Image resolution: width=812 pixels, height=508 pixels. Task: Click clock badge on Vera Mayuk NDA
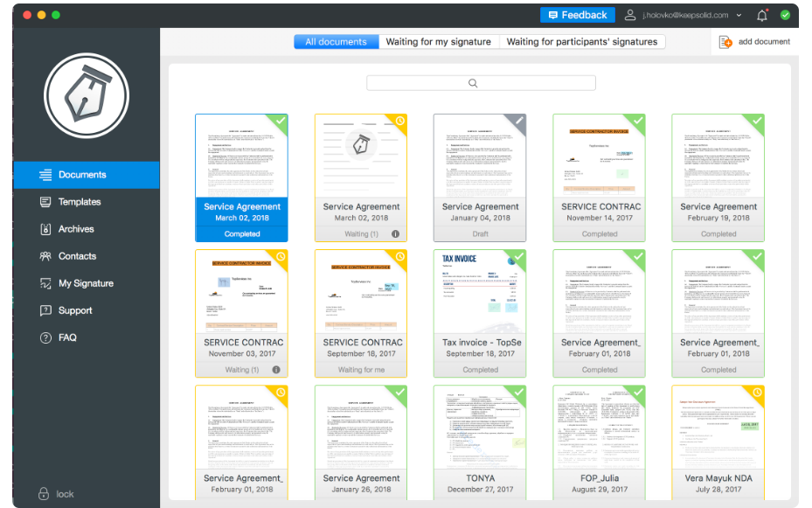[757, 392]
